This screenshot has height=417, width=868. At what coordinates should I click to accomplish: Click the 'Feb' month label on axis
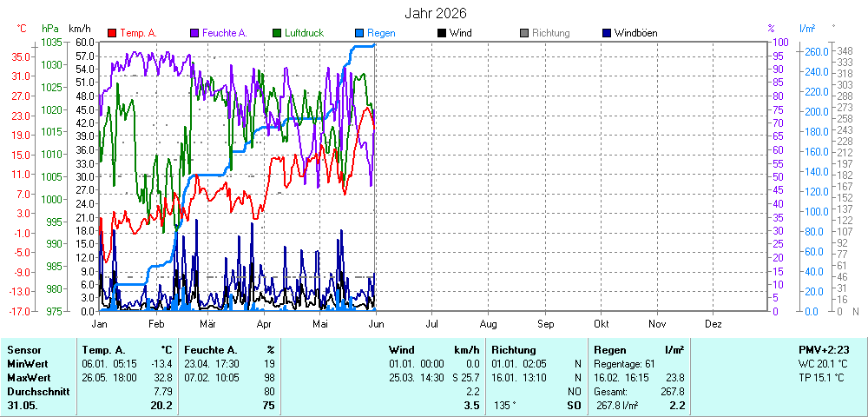(x=155, y=323)
